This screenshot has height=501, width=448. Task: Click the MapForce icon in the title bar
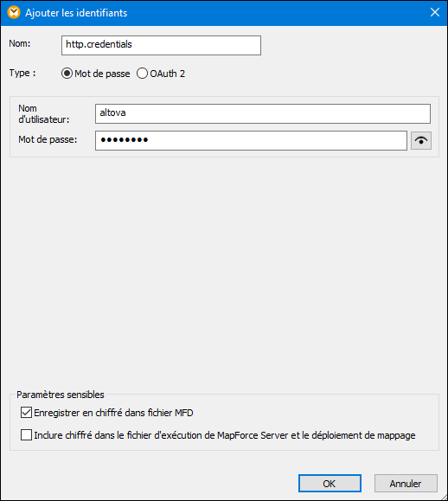coord(14,12)
